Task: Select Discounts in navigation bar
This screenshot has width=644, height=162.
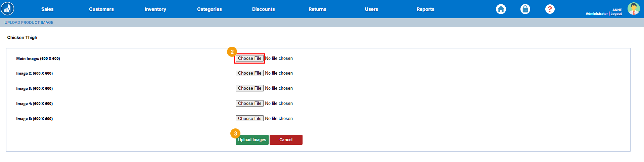Action: click(263, 9)
